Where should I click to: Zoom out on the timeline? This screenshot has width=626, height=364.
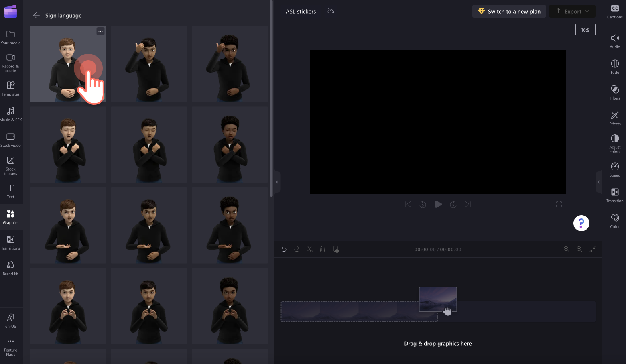click(579, 249)
